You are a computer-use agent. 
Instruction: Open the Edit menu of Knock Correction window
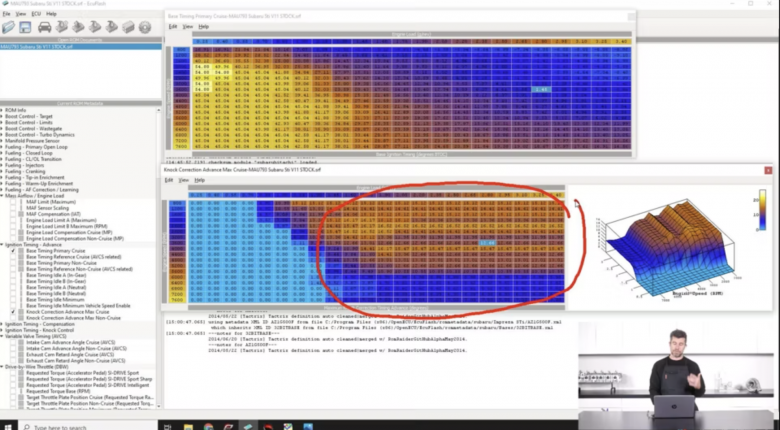169,180
